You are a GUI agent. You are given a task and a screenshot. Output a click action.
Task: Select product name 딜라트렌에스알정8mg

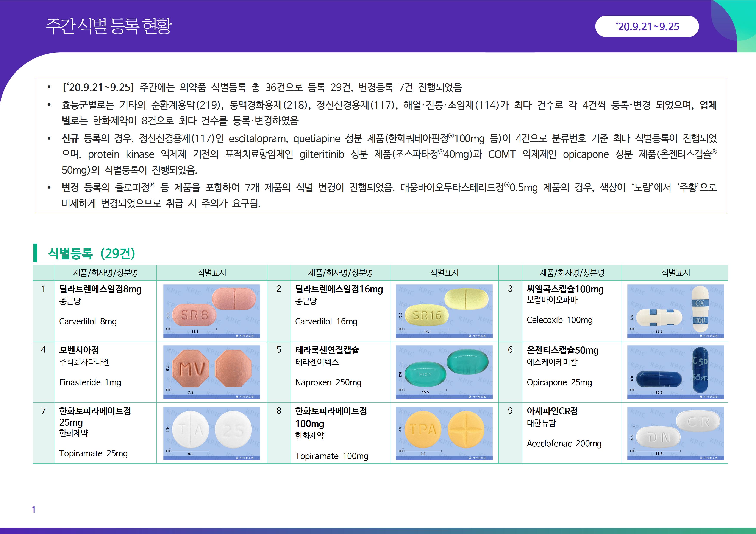tap(100, 289)
